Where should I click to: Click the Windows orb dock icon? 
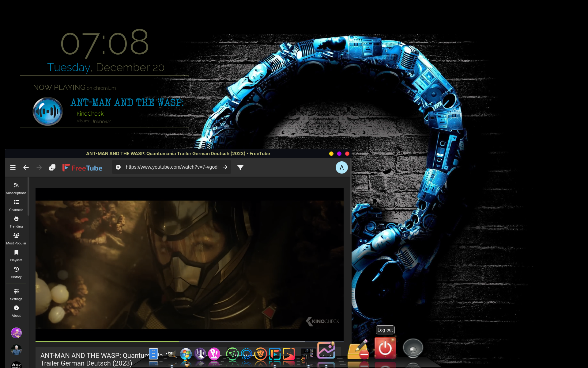[x=186, y=354]
